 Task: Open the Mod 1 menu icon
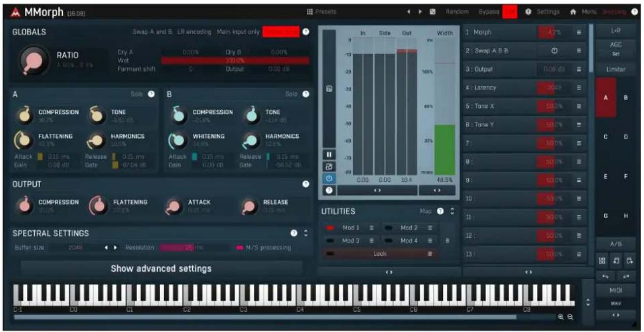coord(371,228)
